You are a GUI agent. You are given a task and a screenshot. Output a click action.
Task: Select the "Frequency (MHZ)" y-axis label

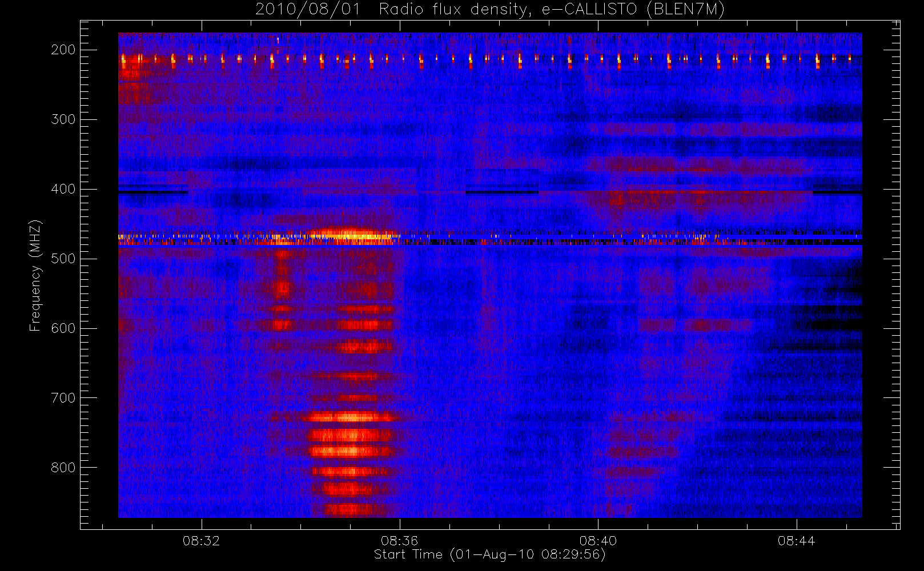coord(35,275)
